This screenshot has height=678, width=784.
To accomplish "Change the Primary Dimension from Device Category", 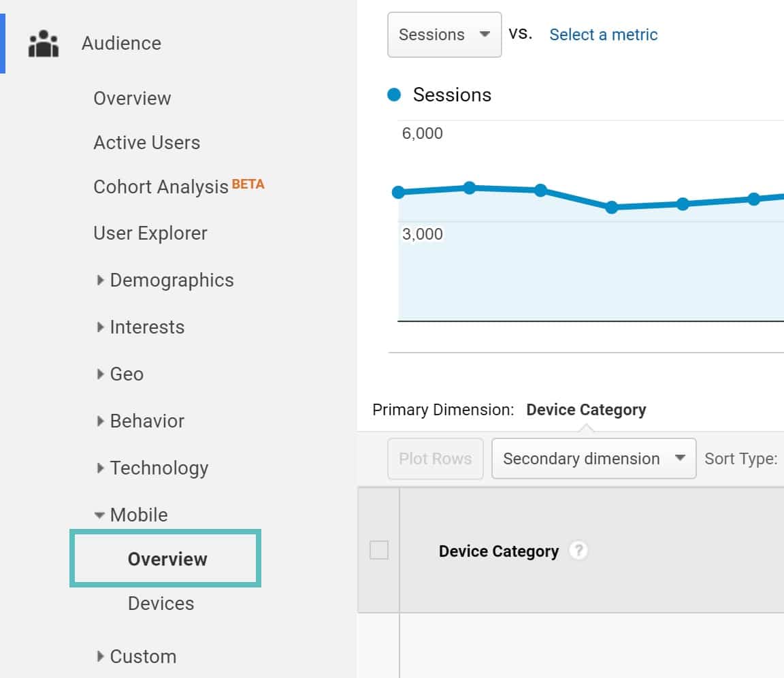I will [x=586, y=409].
